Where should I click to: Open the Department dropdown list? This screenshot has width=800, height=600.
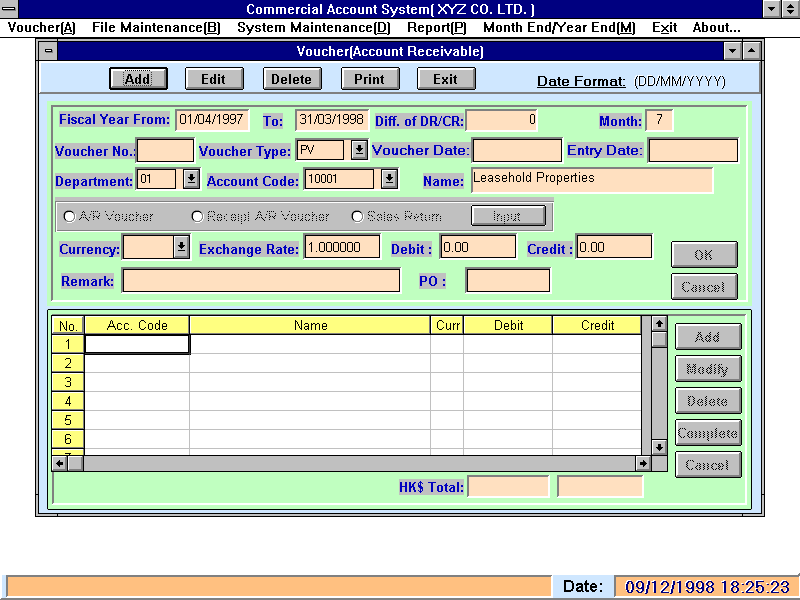191,180
